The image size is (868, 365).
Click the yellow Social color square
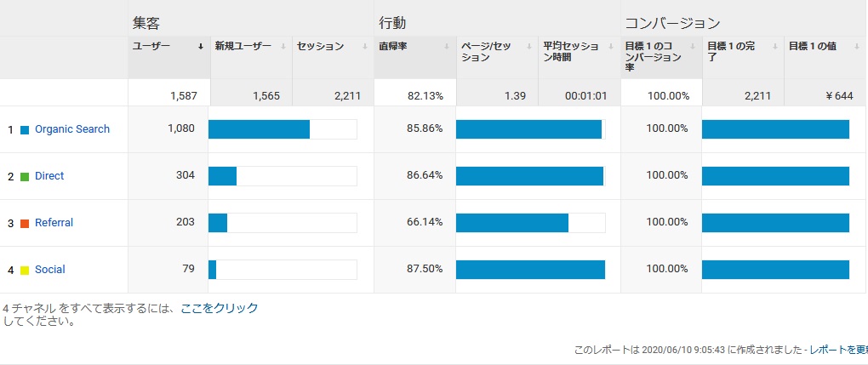coord(25,271)
